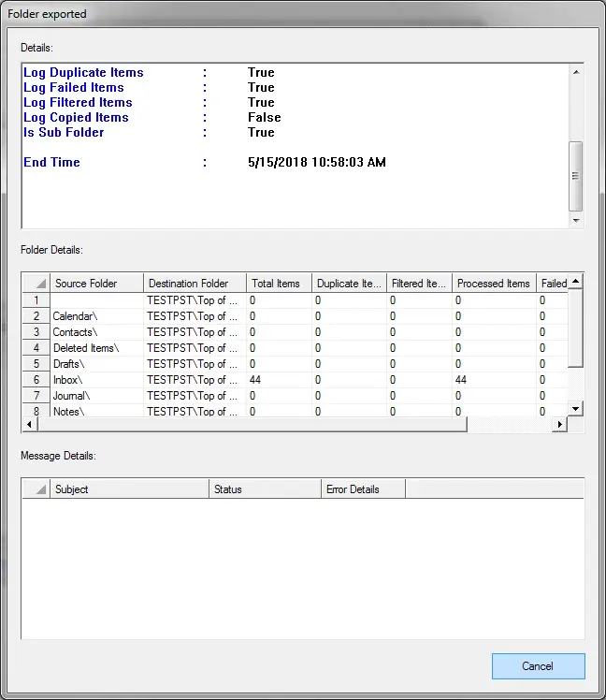
Task: Click Inbox row Total Items value 44
Action: coord(279,380)
